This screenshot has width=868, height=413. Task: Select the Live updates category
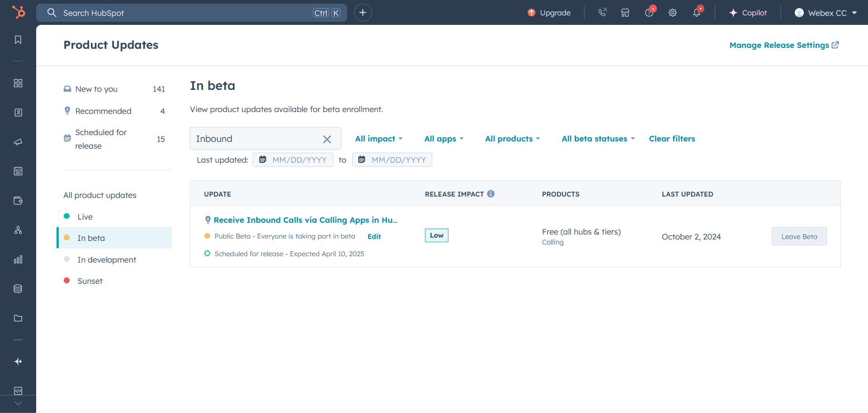(x=85, y=217)
